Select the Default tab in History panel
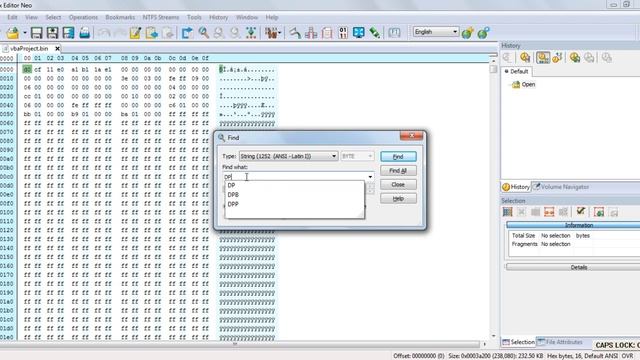This screenshot has height=360, width=640. [517, 71]
